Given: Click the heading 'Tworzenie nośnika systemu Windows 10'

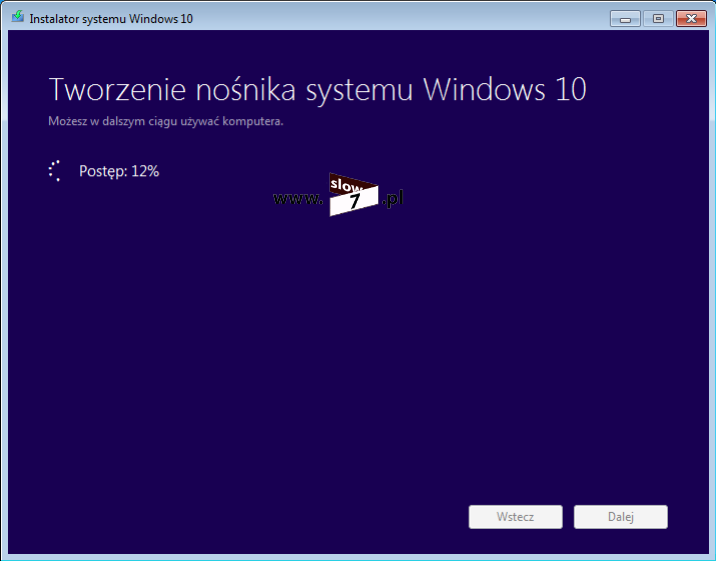Looking at the screenshot, I should (317, 90).
